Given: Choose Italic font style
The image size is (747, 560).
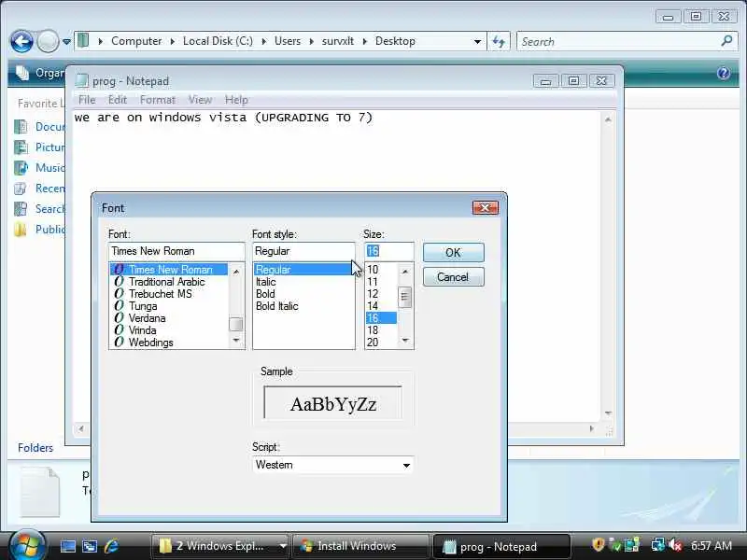Looking at the screenshot, I should click(303, 282).
